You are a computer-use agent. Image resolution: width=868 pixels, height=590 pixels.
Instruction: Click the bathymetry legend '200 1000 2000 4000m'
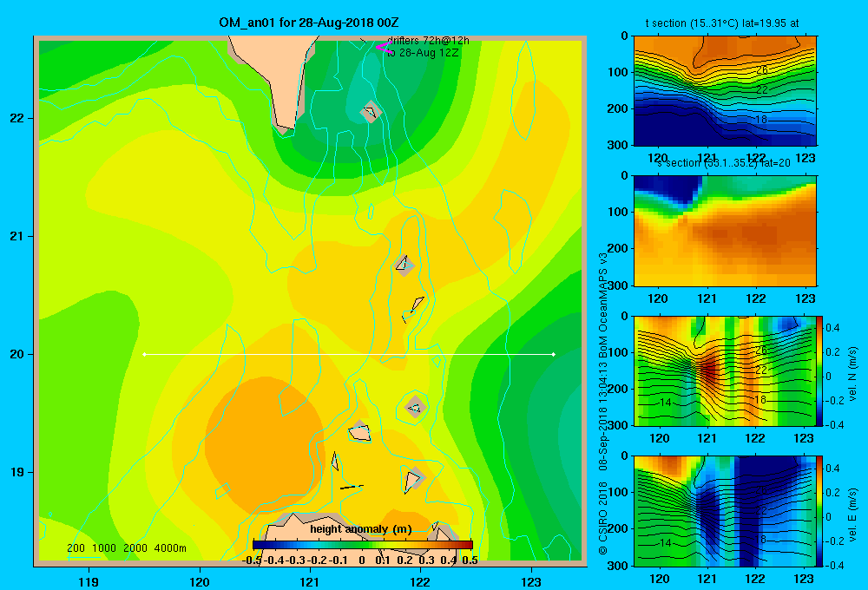pyautogui.click(x=126, y=548)
